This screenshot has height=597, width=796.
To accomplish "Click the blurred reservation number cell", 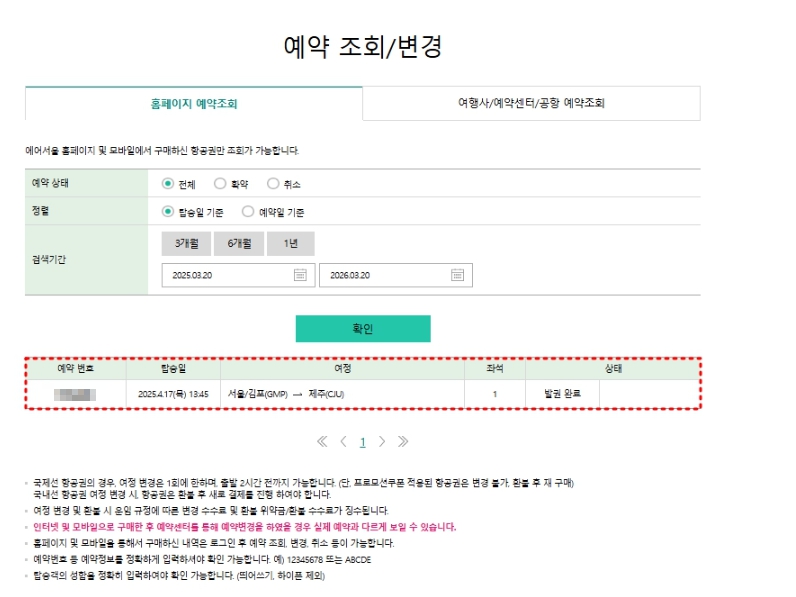I will [x=75, y=394].
